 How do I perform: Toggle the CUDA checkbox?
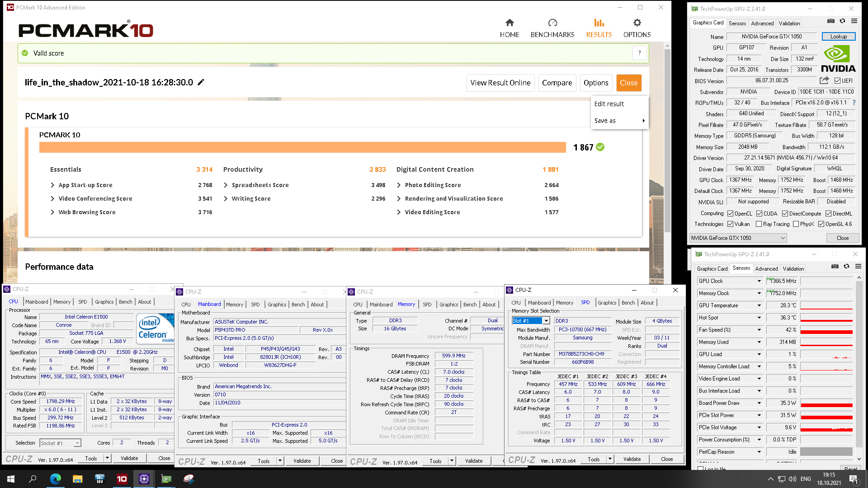pos(759,213)
